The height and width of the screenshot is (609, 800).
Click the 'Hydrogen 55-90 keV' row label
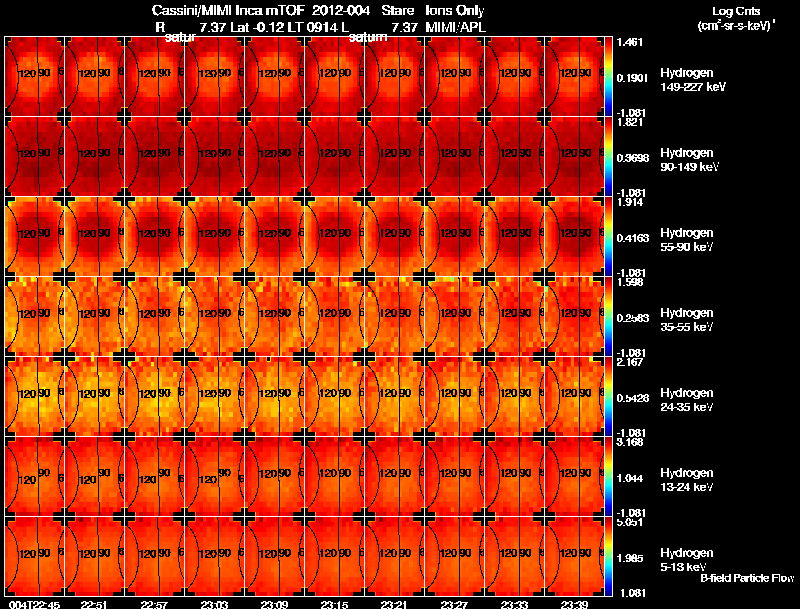687,240
